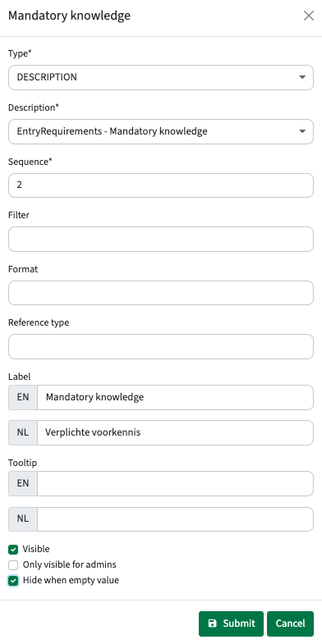Enable Only visible for admins
Screen dimensions: 322x644
pos(13,565)
